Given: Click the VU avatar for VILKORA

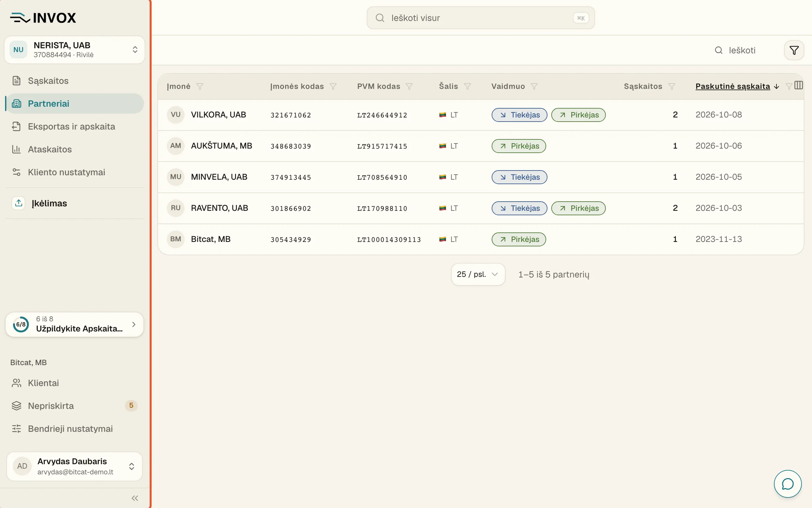Looking at the screenshot, I should point(175,115).
